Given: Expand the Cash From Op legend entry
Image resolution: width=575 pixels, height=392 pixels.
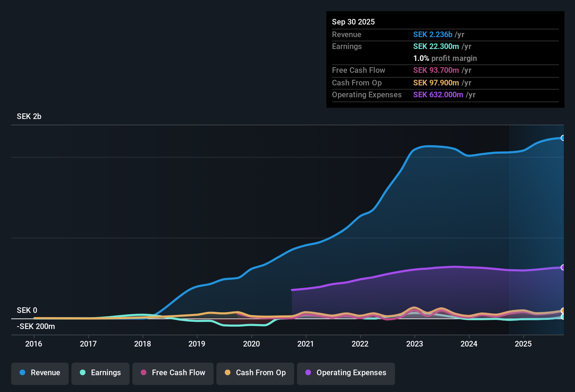Looking at the screenshot, I should click(255, 373).
